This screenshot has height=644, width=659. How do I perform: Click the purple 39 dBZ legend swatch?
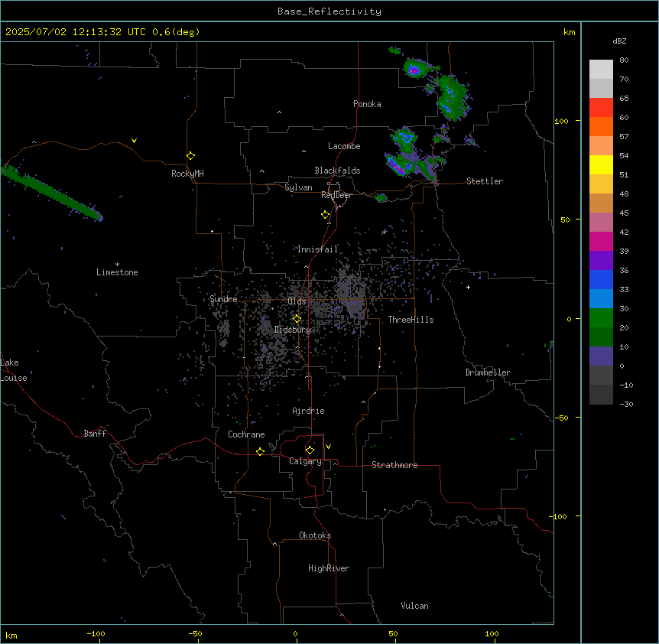click(x=601, y=260)
